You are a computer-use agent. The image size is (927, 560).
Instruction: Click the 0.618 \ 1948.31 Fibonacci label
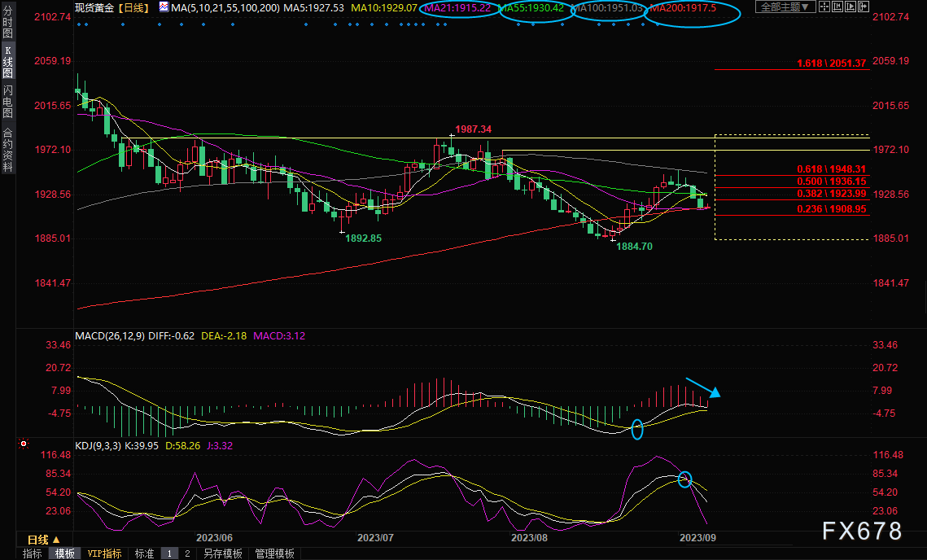[831, 169]
